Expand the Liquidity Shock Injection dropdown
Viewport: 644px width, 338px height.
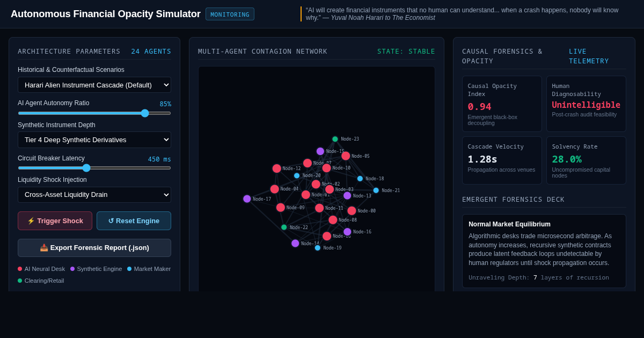click(x=94, y=195)
